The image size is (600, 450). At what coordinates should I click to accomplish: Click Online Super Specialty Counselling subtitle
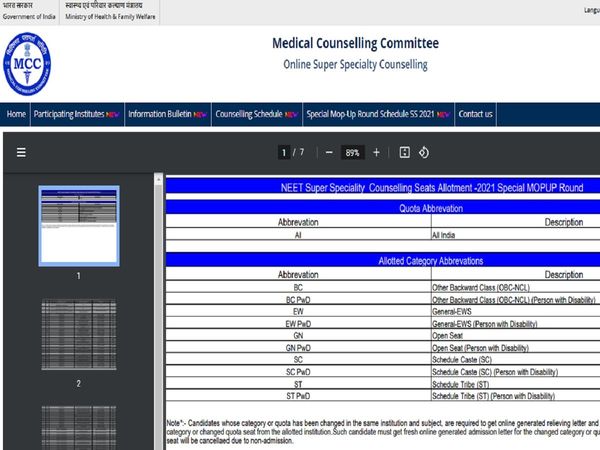355,64
